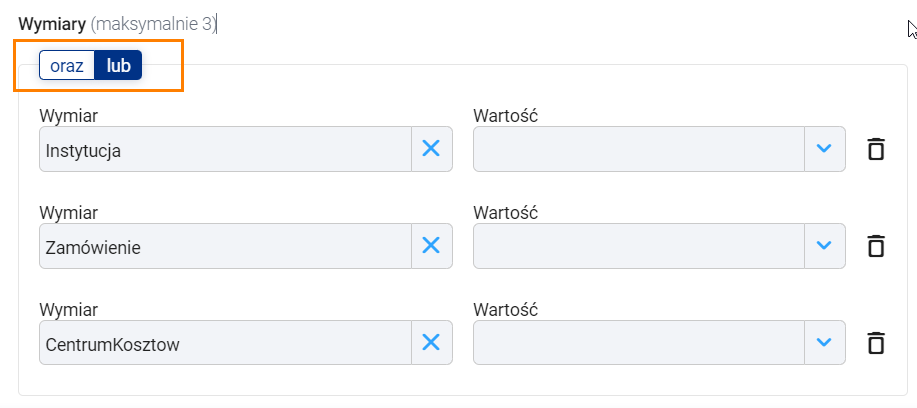Focus the empty Wartość box beside Zamówienie
Viewport: 917px width, 408px height.
(639, 246)
